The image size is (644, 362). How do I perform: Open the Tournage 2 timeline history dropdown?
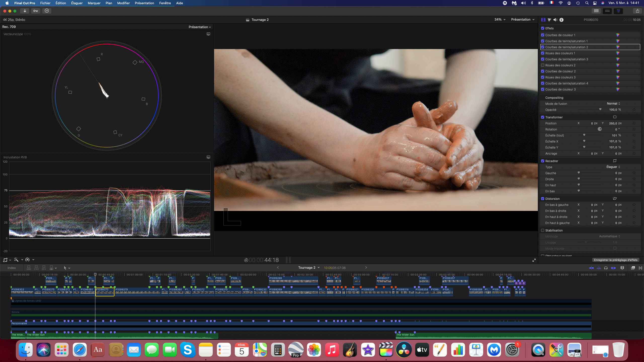(x=309, y=267)
